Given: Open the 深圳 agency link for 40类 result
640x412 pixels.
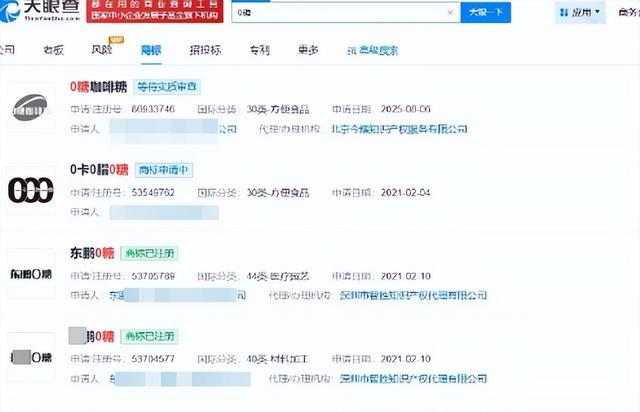Looking at the screenshot, I should (413, 379).
